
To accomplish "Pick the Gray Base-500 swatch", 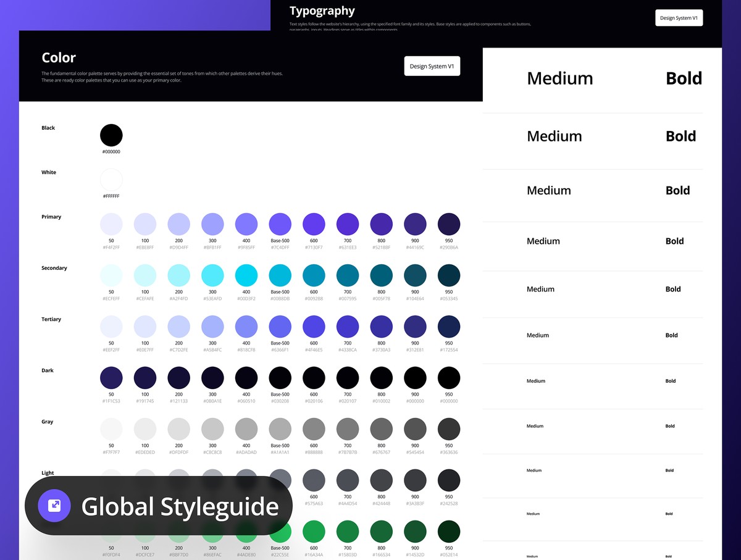I will pos(280,428).
